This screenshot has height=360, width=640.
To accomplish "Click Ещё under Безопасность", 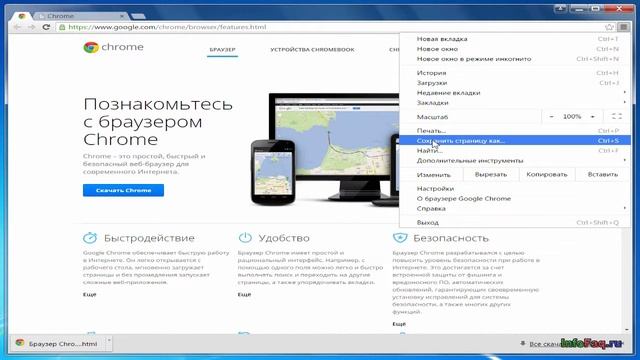I will click(399, 324).
